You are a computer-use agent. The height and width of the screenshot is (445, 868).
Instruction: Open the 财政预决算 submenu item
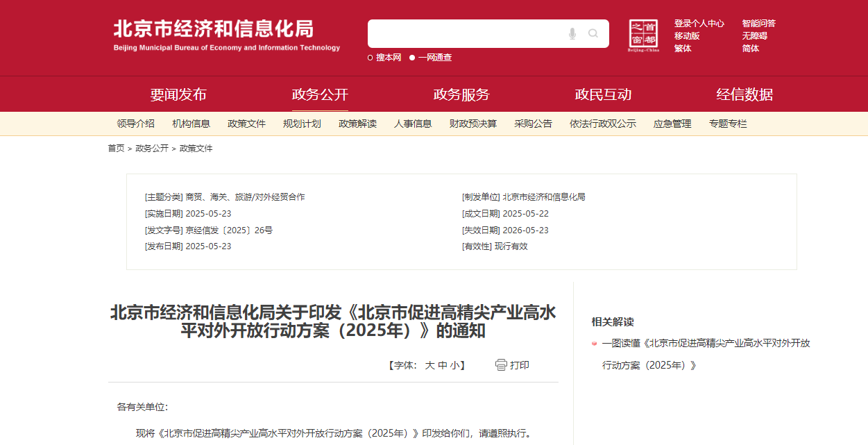473,124
